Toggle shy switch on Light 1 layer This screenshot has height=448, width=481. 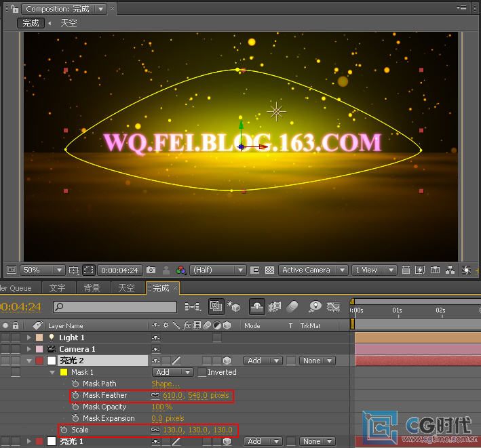coord(155,338)
